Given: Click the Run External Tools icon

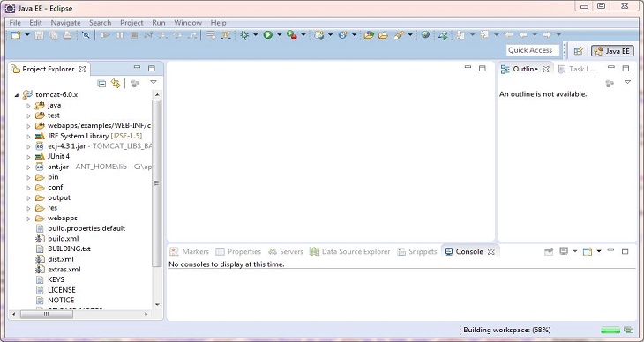Looking at the screenshot, I should pos(292,35).
